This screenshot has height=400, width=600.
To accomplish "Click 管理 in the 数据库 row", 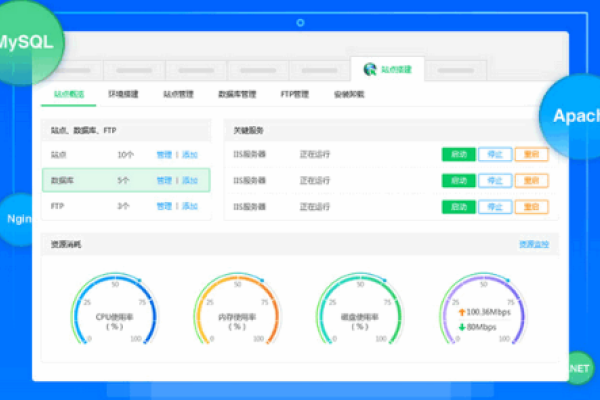I will coord(164,180).
